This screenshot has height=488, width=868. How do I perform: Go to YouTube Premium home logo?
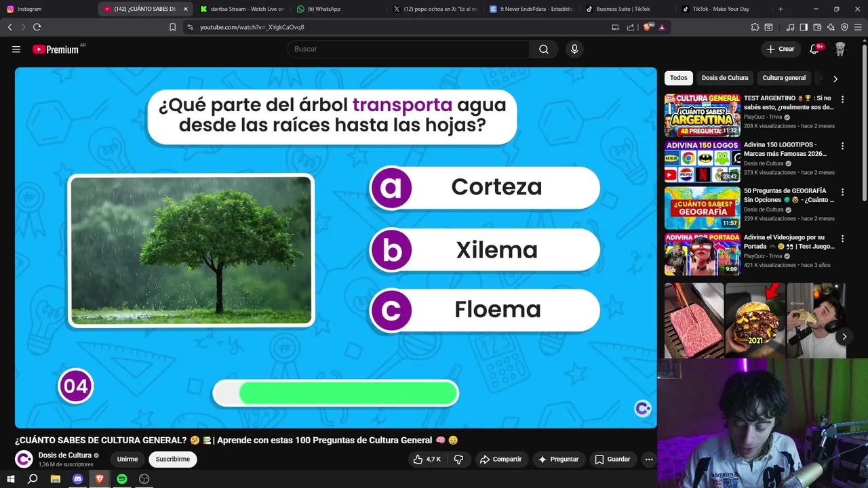[x=56, y=49]
